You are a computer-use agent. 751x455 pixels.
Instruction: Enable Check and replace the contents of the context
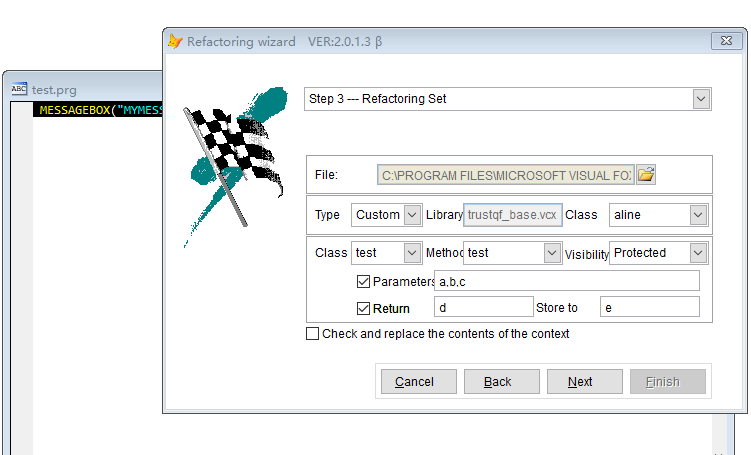coord(312,333)
